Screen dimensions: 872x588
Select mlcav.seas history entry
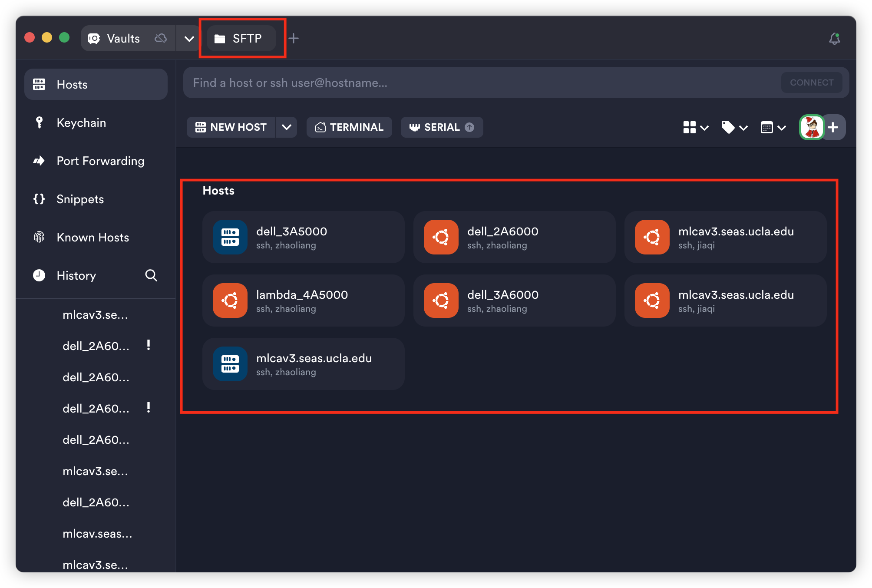(97, 534)
